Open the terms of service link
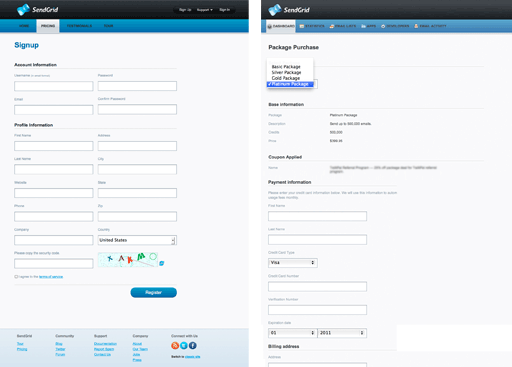Image resolution: width=512 pixels, height=367 pixels. pos(51,277)
